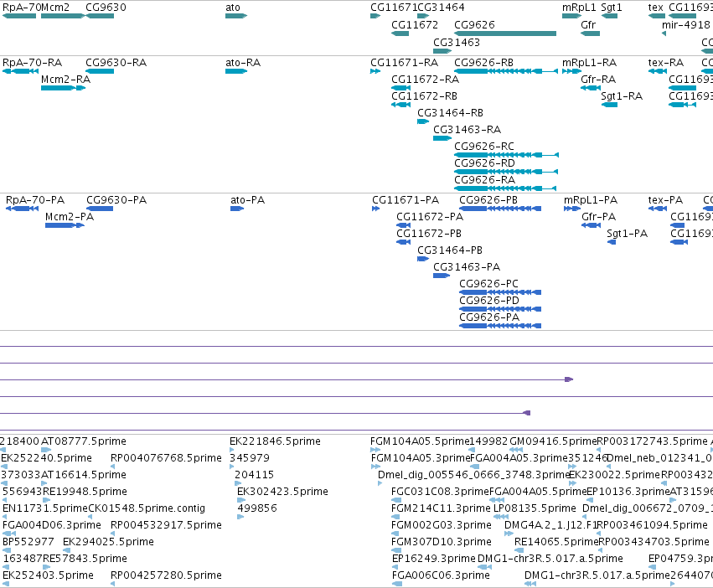The height and width of the screenshot is (588, 713).
Task: Open the "CG31464-PB" protein label
Action: point(450,250)
